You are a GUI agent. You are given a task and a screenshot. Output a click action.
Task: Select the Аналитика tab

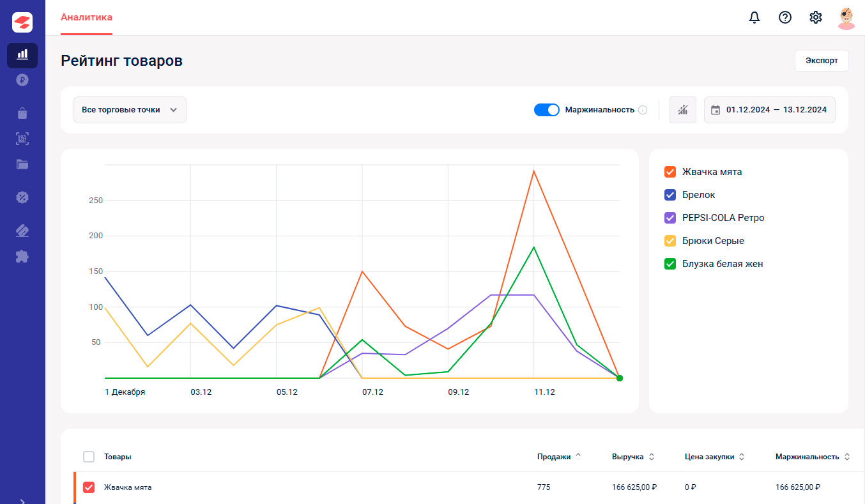[x=86, y=17]
